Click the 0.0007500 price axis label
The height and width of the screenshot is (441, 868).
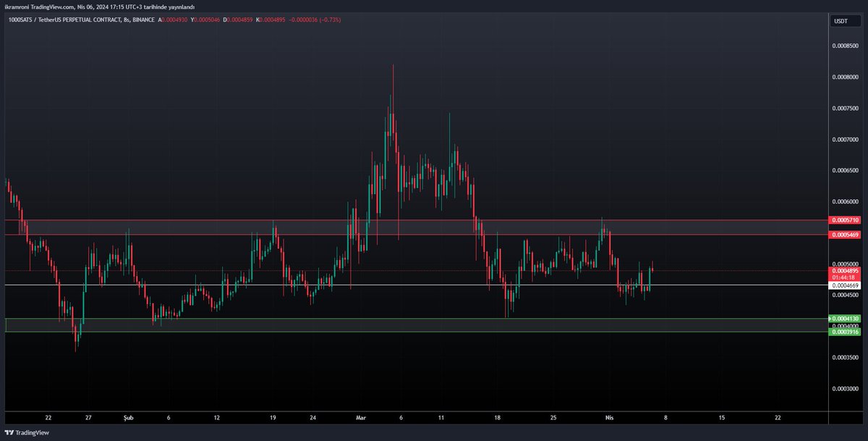tap(845, 108)
